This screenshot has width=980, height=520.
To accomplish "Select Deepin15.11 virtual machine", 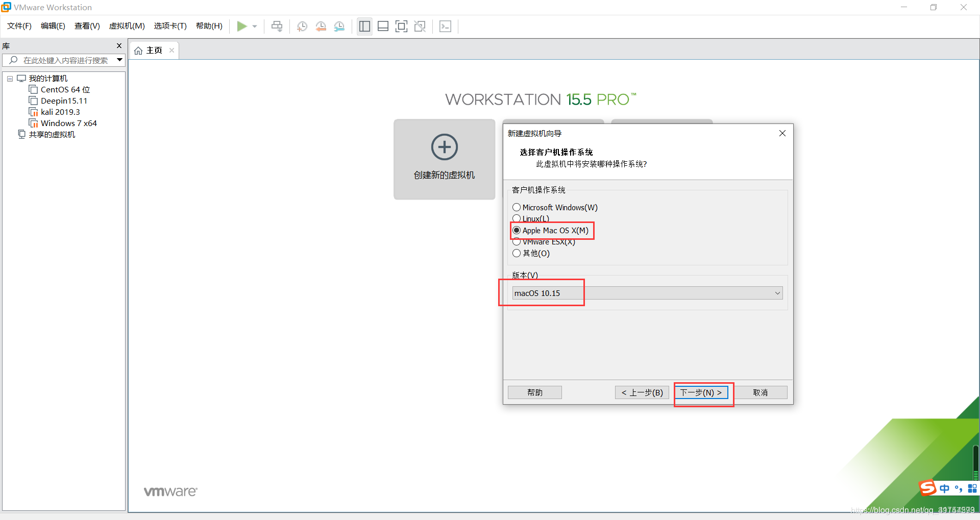I will (x=64, y=101).
